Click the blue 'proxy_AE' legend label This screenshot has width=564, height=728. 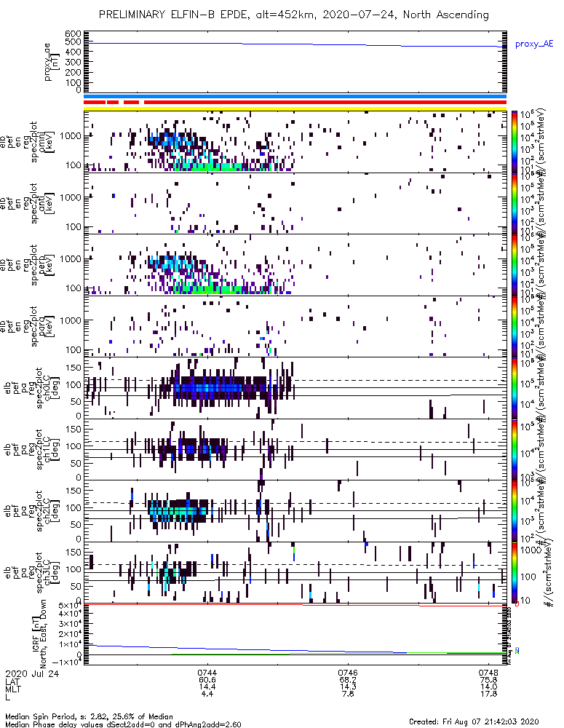point(534,44)
